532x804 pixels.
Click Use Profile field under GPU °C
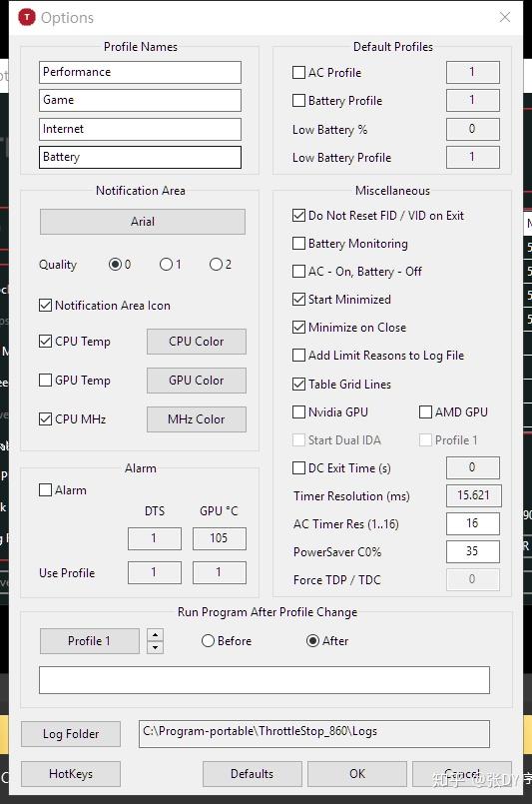click(220, 572)
